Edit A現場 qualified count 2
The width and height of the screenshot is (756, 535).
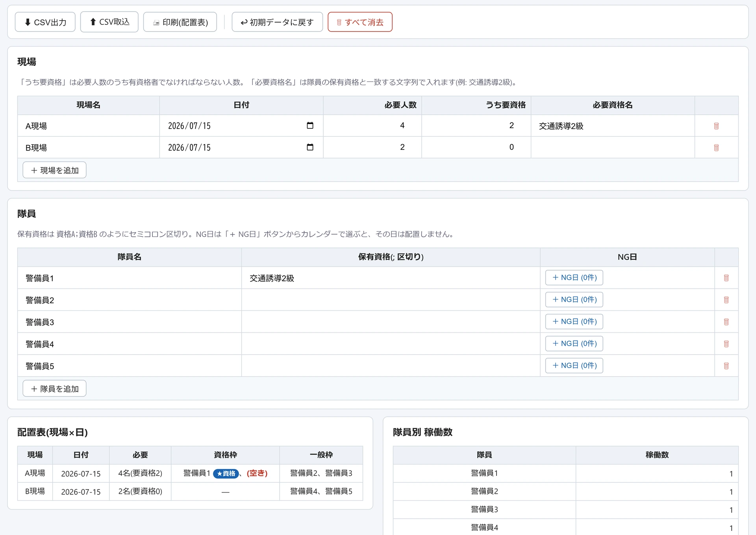coord(476,126)
